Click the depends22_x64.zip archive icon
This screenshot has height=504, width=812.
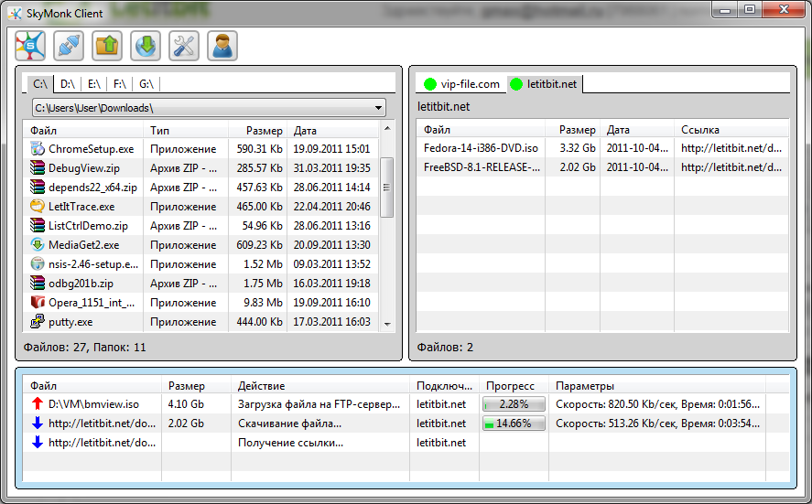(38, 187)
